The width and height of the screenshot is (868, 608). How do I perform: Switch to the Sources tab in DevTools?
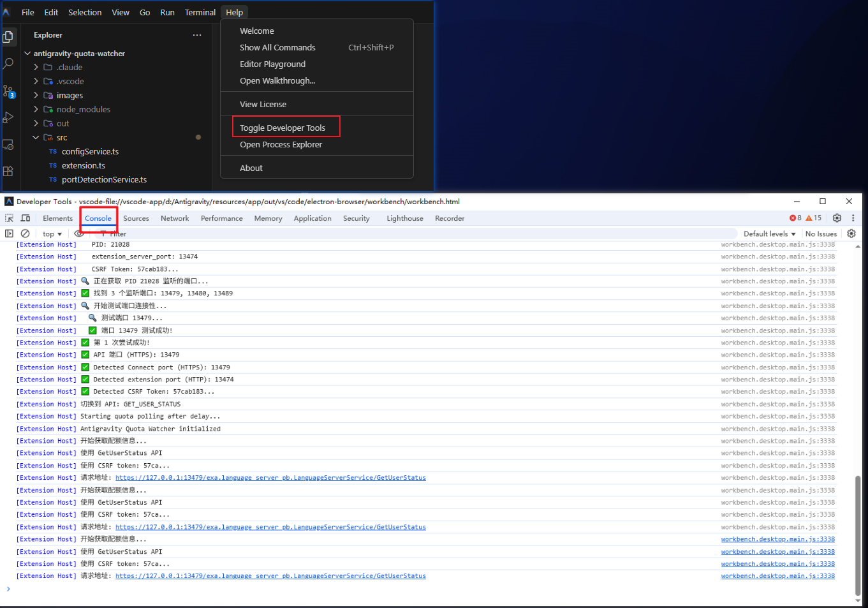(x=136, y=218)
